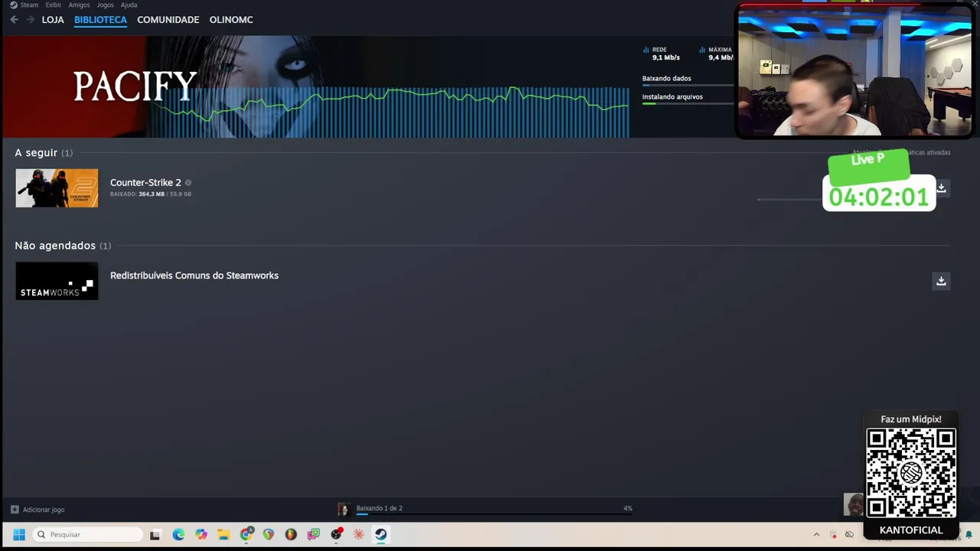Click the game icon in download status bar
980x551 pixels.
coord(345,510)
